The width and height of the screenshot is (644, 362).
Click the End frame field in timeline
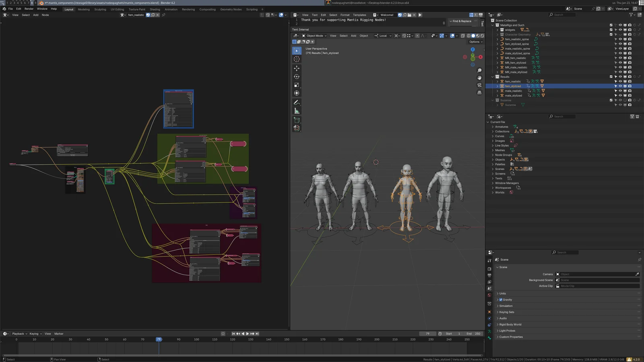click(x=473, y=333)
